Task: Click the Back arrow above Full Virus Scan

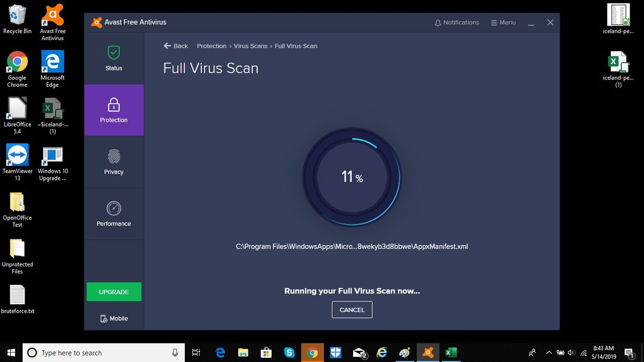Action: (167, 46)
